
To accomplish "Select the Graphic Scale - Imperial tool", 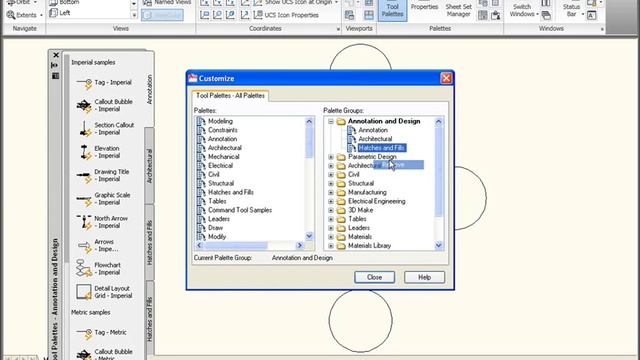I will click(x=103, y=198).
